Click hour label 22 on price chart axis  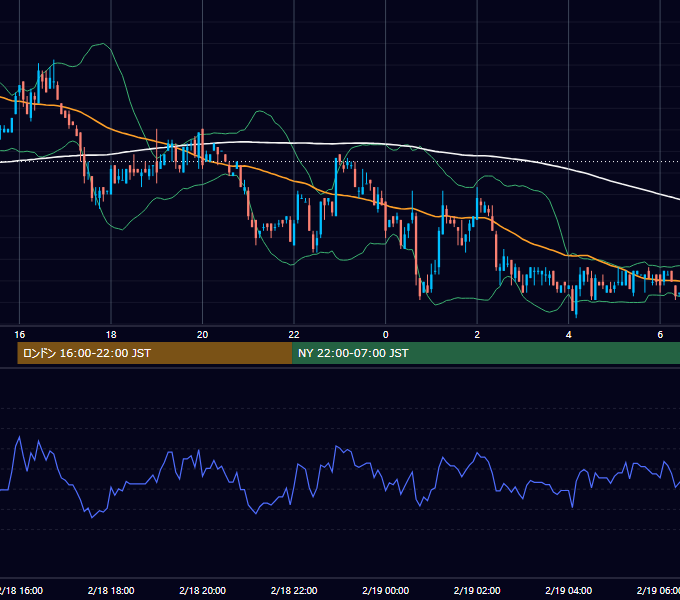coord(294,335)
